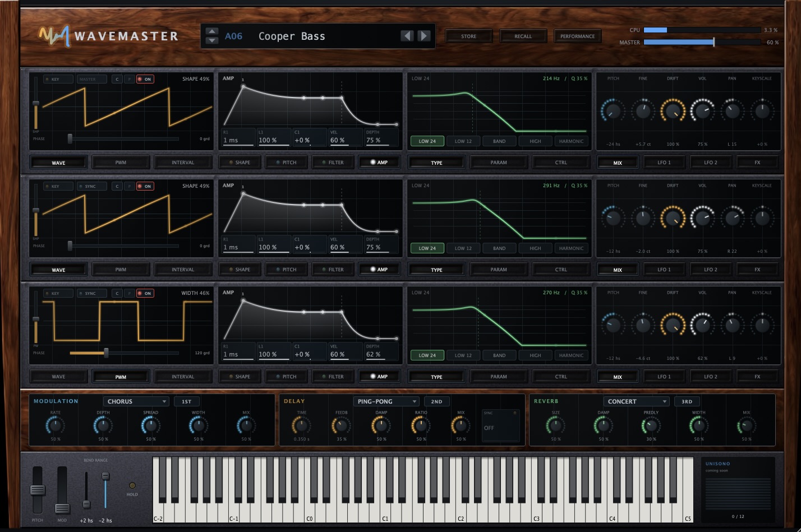Switch the first oscillator to the PWM tab
This screenshot has height=532, width=801.
coord(121,163)
